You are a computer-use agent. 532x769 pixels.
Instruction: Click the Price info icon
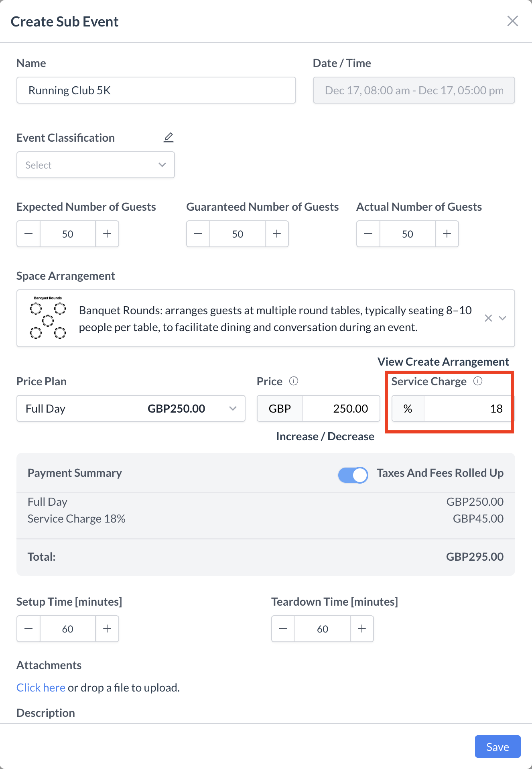pyautogui.click(x=294, y=381)
